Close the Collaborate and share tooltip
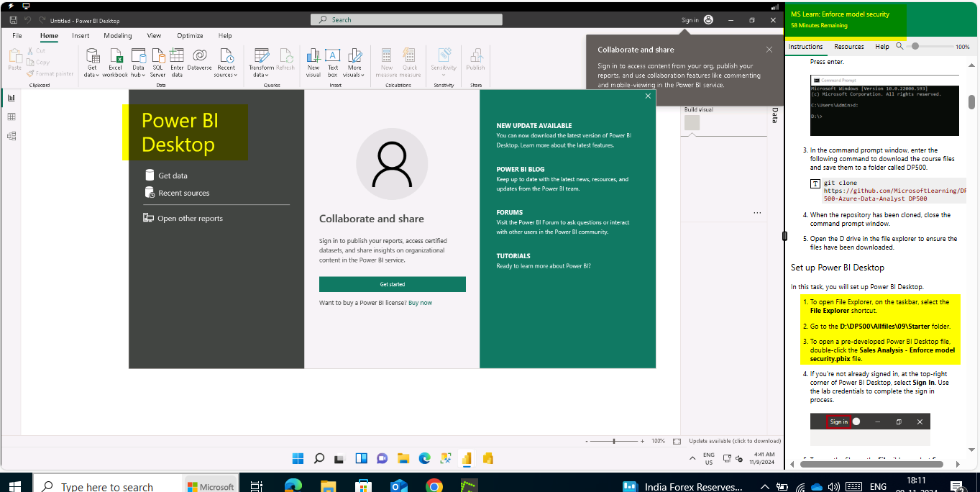 [x=769, y=50]
